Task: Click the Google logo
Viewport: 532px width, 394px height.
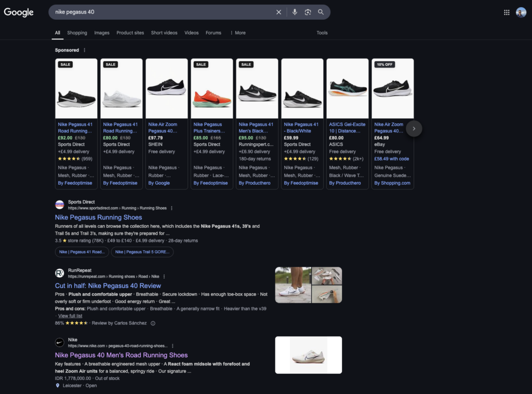Action: (x=19, y=12)
